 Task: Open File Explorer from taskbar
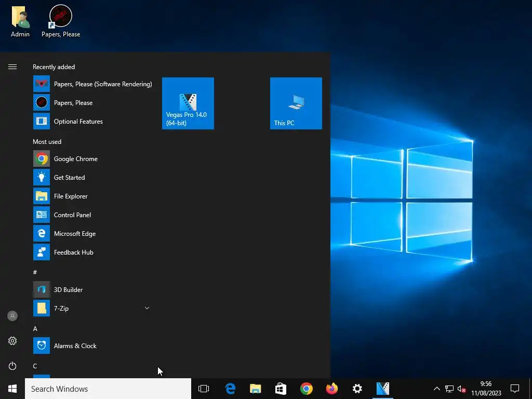click(x=255, y=389)
